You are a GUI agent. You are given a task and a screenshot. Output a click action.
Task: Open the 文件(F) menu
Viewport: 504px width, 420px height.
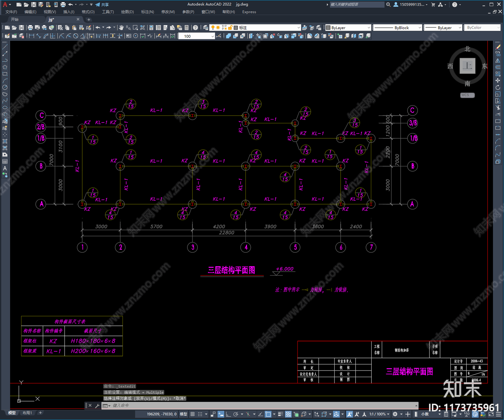point(11,12)
